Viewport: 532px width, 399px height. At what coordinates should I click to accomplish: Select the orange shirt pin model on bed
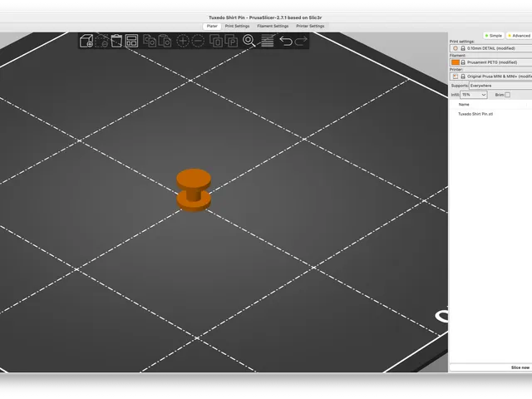pos(194,190)
